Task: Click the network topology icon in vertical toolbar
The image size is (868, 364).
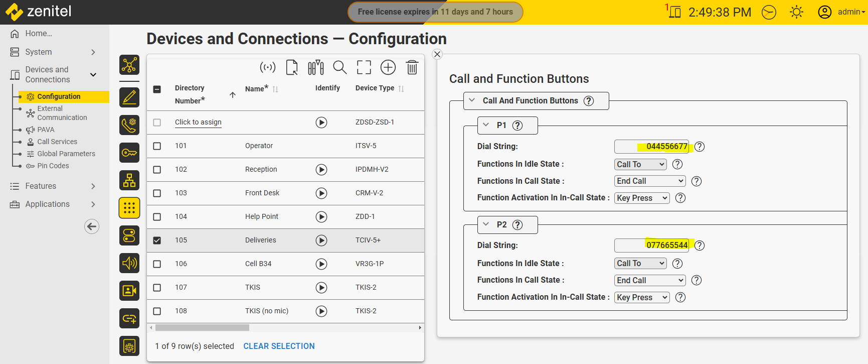Action: pyautogui.click(x=129, y=65)
